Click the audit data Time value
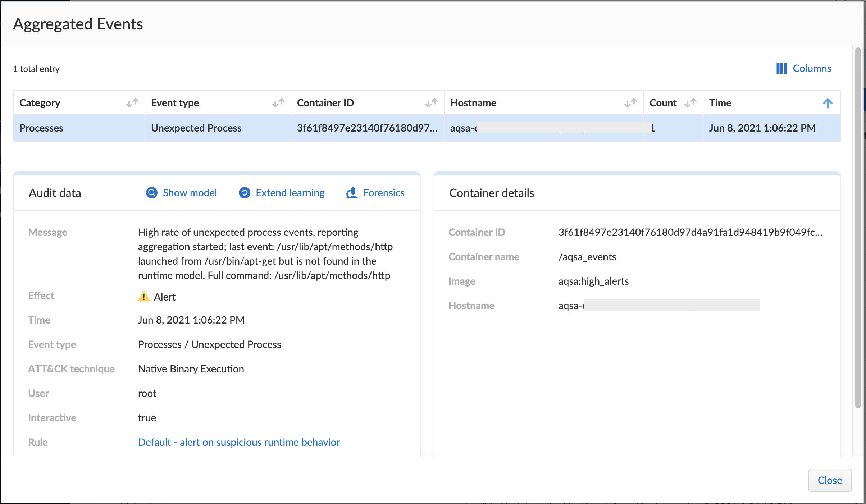The image size is (866, 504). (x=191, y=320)
